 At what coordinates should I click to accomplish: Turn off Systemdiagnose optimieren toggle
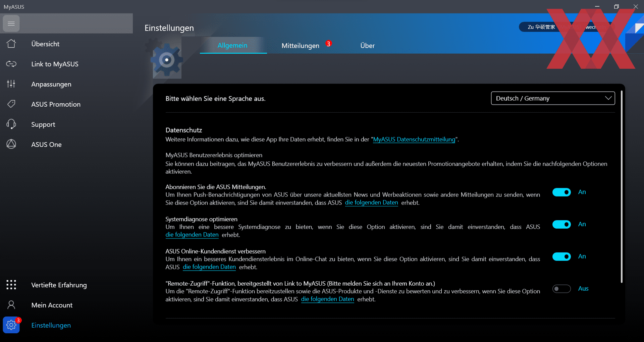[561, 224]
